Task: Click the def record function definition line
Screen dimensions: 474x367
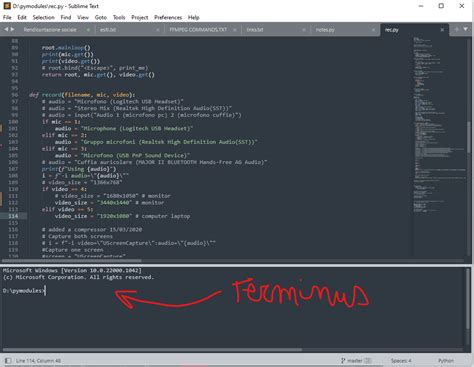Action: pos(82,95)
